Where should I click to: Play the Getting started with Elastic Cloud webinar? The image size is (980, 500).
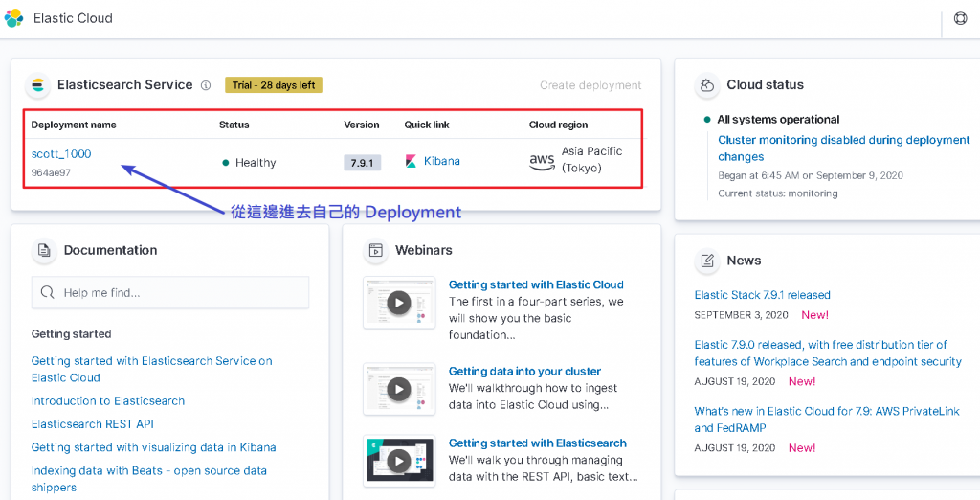point(399,303)
